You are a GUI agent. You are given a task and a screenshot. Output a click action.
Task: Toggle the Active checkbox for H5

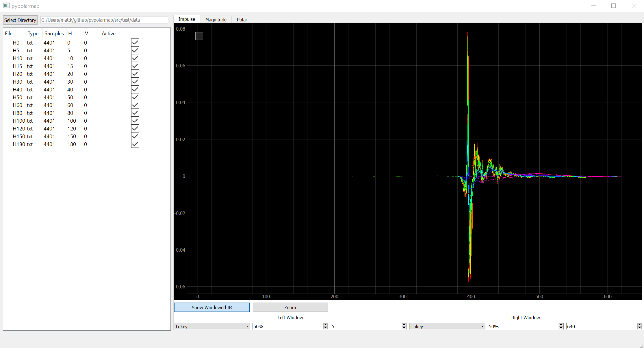pyautogui.click(x=135, y=50)
